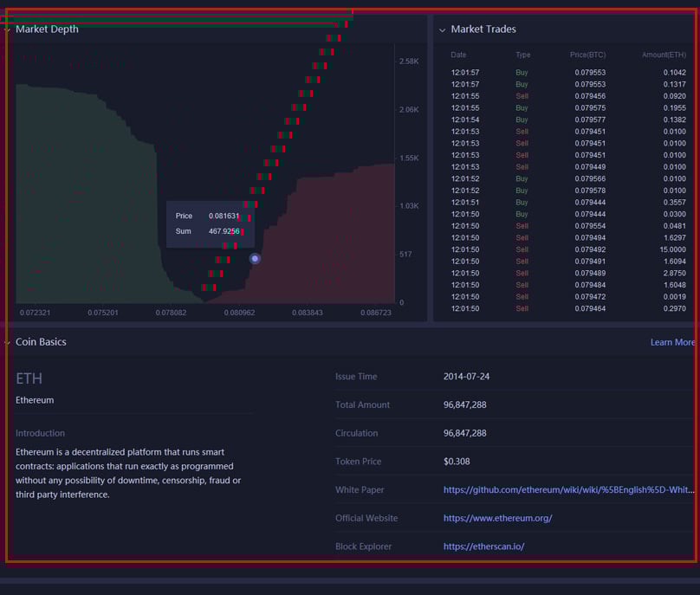Open the Ethereum White Paper GitHub link
700x595 pixels.
click(568, 490)
